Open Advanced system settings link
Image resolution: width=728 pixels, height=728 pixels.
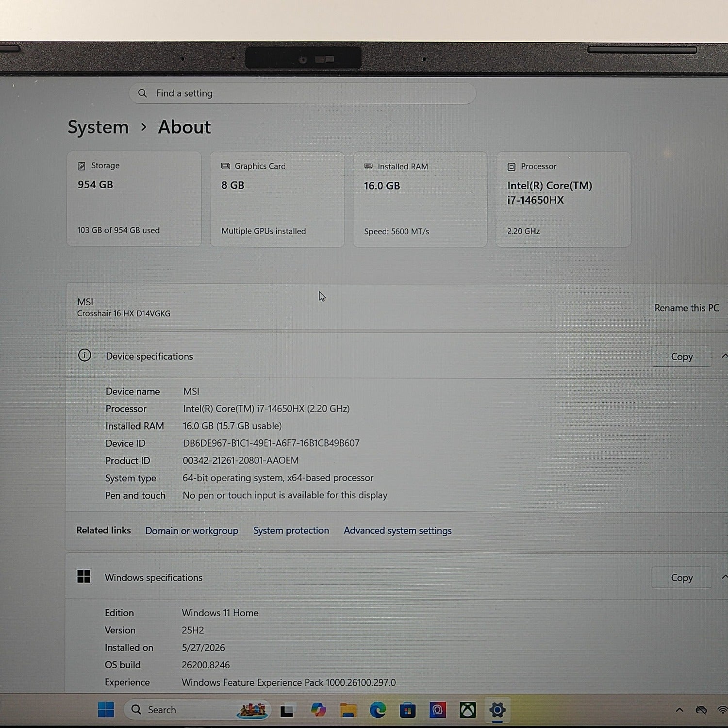(397, 530)
